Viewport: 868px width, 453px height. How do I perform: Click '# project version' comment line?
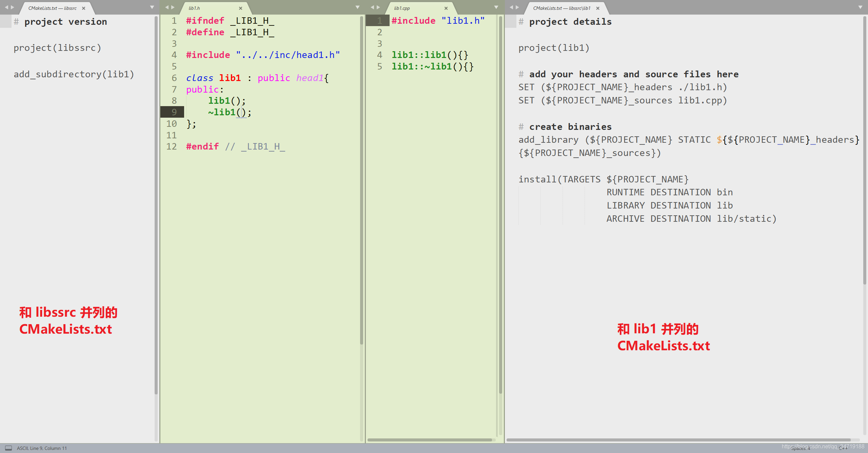pos(60,22)
